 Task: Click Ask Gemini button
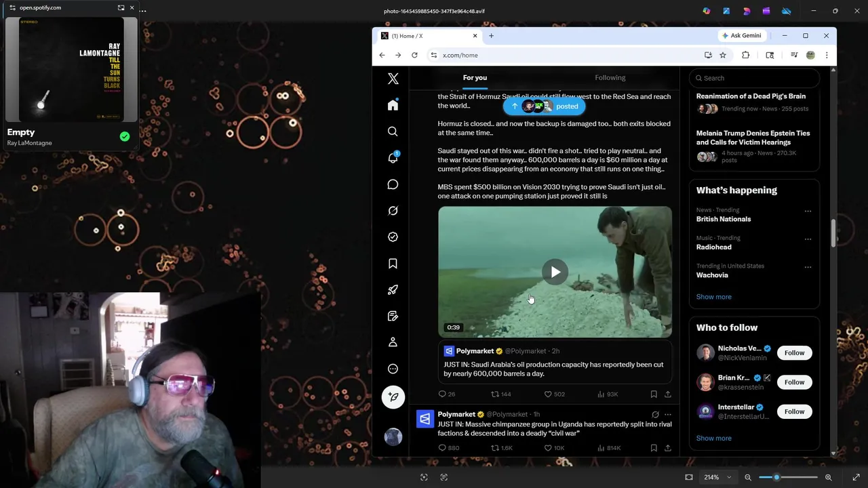click(741, 35)
